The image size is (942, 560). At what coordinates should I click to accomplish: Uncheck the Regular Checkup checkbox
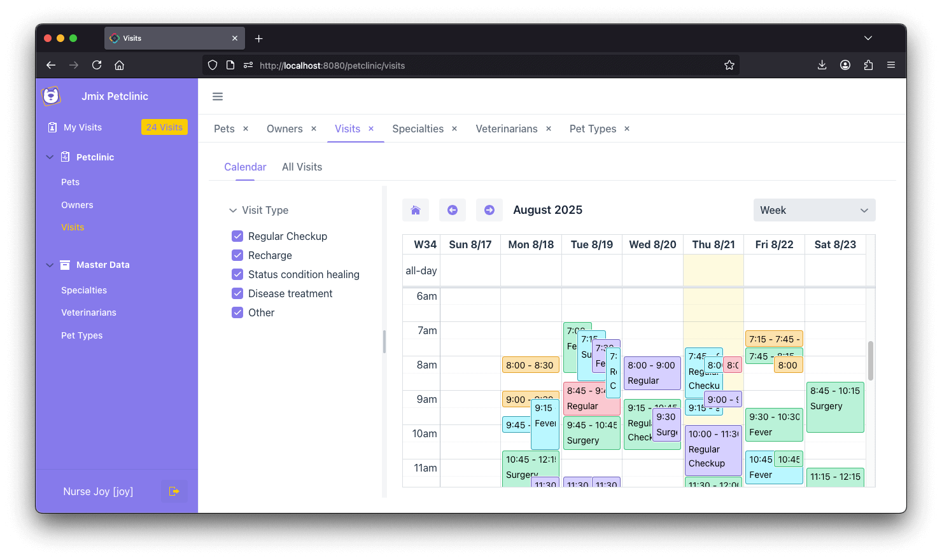click(237, 236)
